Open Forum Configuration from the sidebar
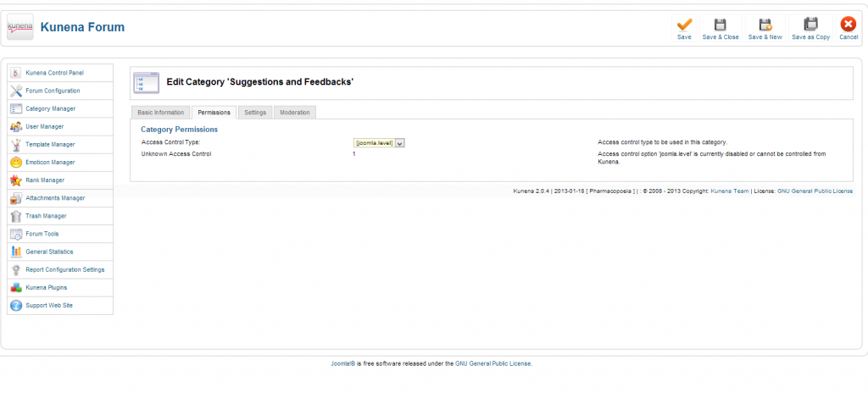This screenshot has height=393, width=868. pos(53,91)
